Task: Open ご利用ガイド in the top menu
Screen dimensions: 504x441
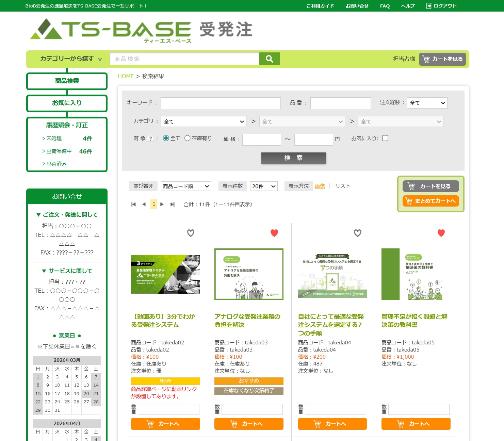Action: click(x=320, y=6)
